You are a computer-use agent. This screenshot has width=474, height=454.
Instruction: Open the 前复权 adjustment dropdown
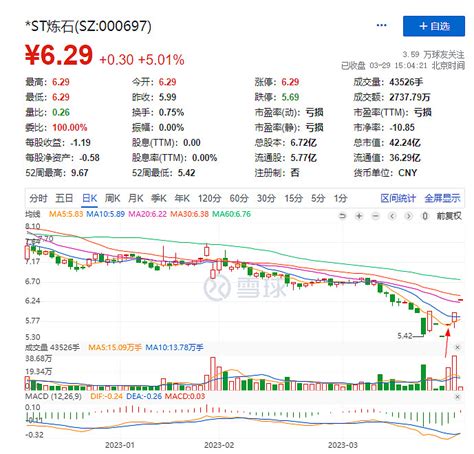[449, 216]
